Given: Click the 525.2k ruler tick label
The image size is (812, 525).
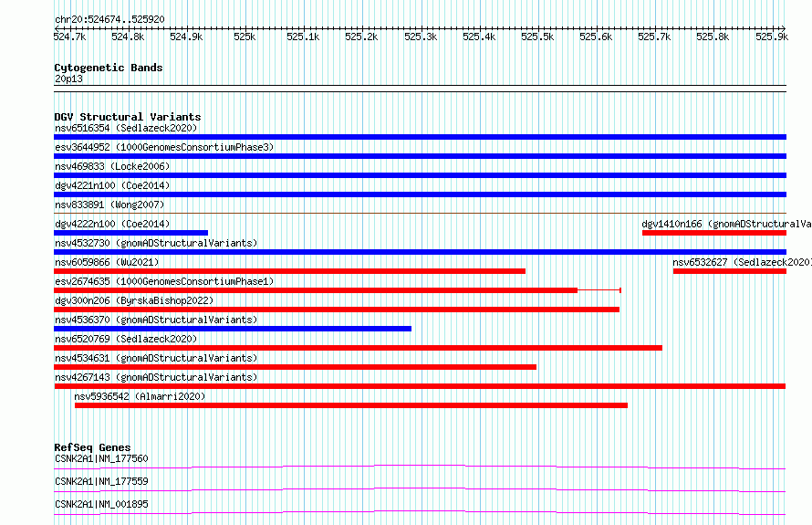Looking at the screenshot, I should coord(361,37).
